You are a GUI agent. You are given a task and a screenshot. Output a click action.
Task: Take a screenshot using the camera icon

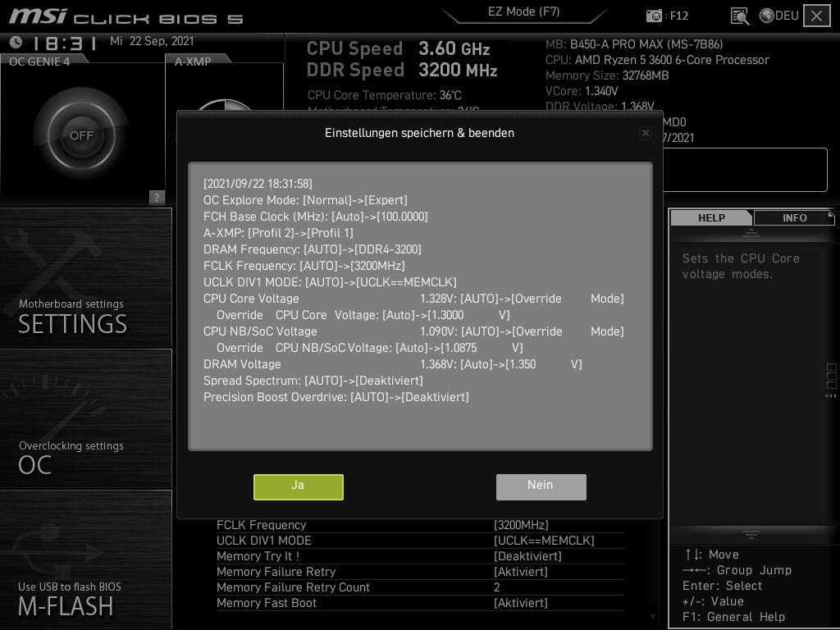click(655, 15)
